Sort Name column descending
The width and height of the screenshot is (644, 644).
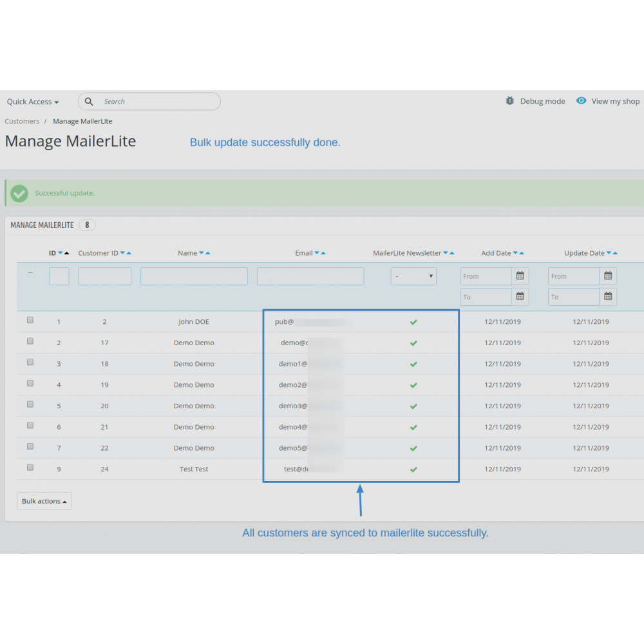[x=201, y=253]
